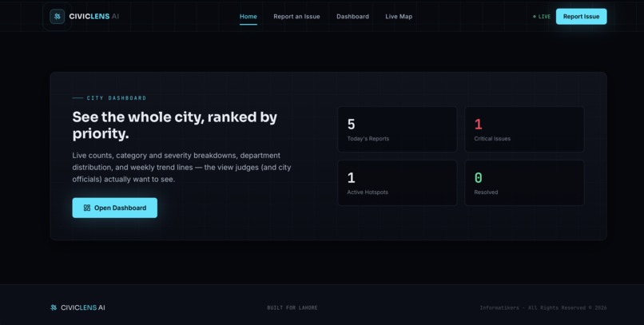
Task: Click the 'Informatikers - All Rights Reserved' text
Action: tap(543, 307)
